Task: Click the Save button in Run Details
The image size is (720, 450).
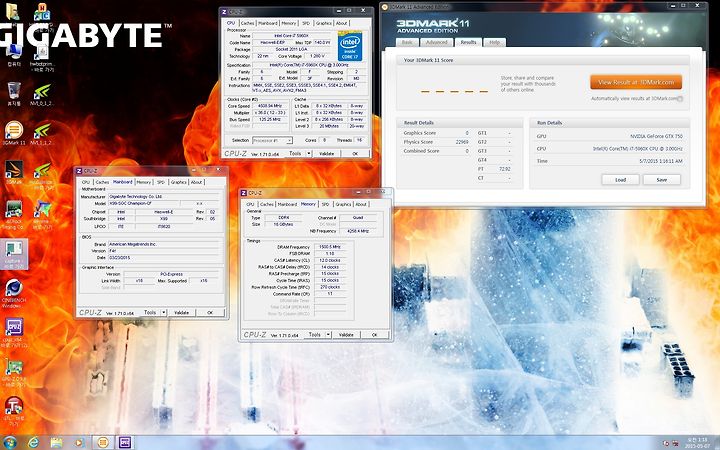Action: (x=662, y=180)
